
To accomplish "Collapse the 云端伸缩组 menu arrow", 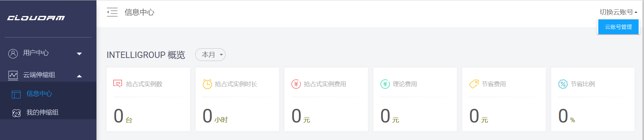I will (x=79, y=76).
